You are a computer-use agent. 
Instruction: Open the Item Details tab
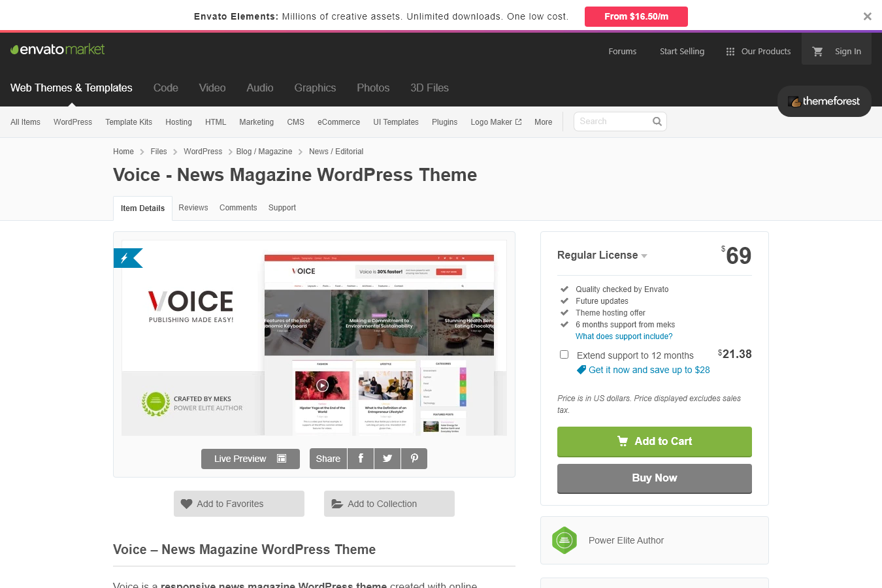142,208
